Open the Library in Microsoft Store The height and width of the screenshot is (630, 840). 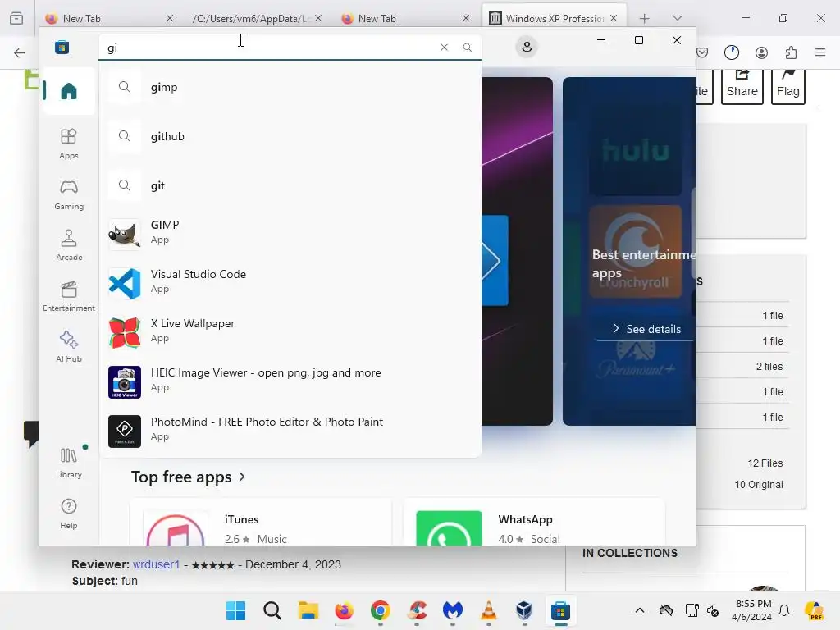click(69, 463)
